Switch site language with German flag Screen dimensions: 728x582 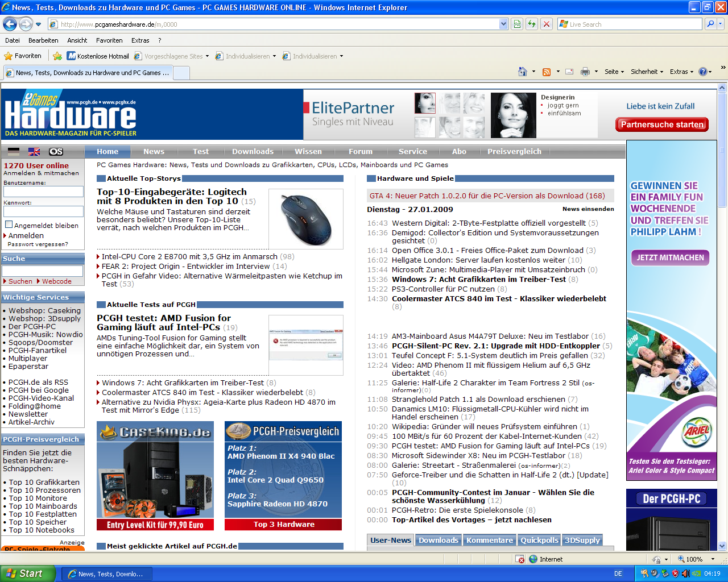[x=14, y=152]
